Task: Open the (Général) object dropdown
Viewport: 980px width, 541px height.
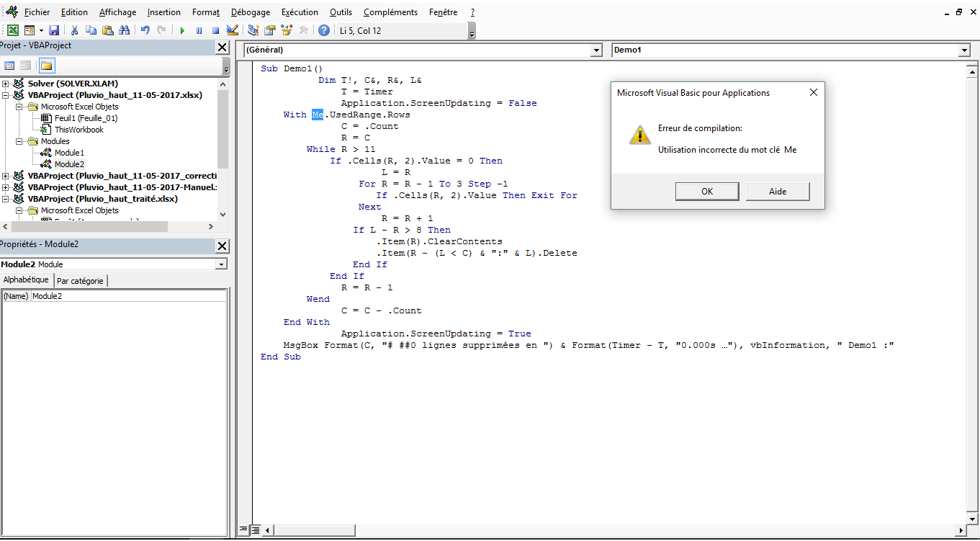Action: pos(596,50)
